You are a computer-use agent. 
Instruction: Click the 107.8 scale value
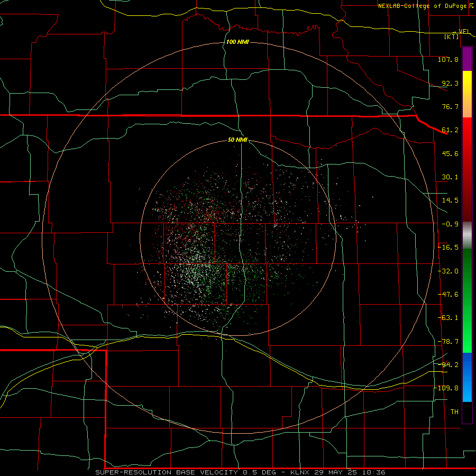click(x=448, y=59)
